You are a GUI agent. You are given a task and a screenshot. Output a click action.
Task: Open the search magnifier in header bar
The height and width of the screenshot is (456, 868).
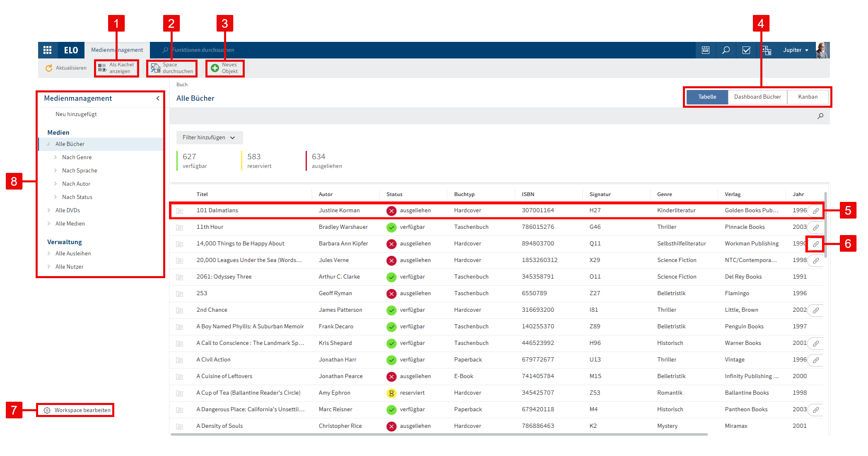click(726, 50)
